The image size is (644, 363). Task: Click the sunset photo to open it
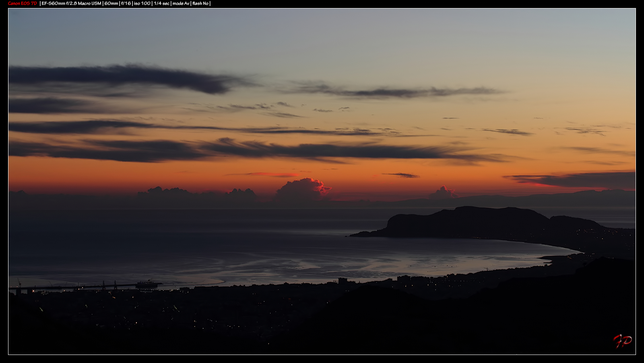[x=322, y=181]
